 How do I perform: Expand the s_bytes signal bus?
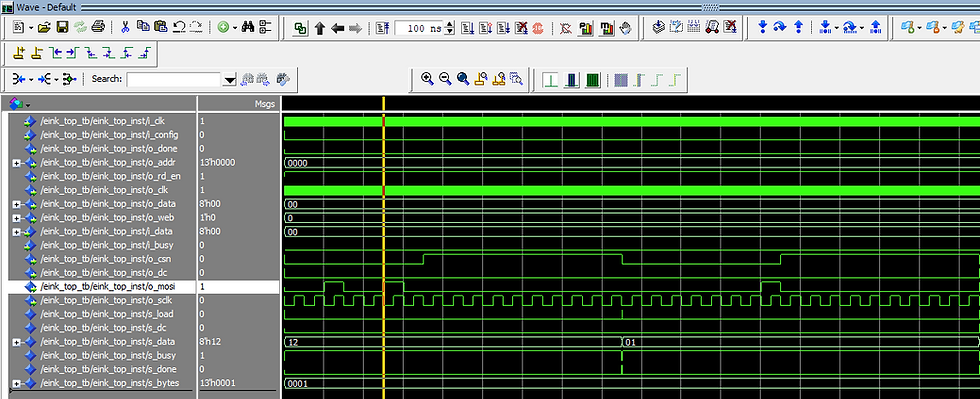(16, 383)
